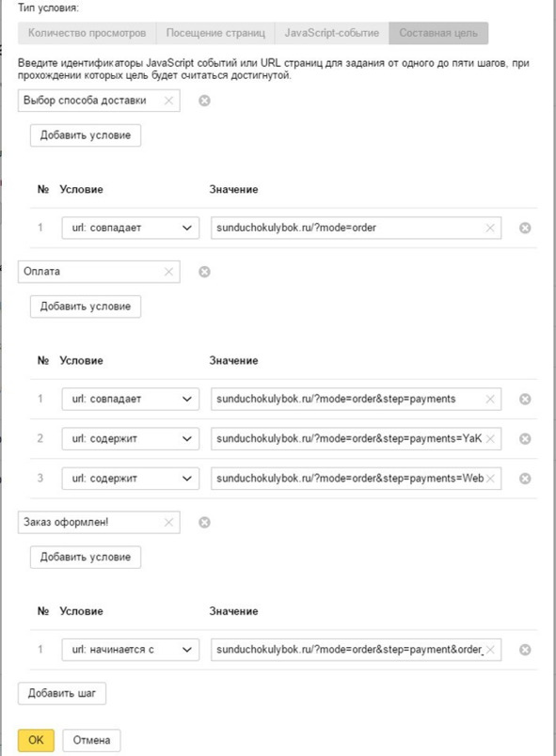Select the 'Посещение страниц' tab
This screenshot has width=556, height=756.
pyautogui.click(x=215, y=33)
